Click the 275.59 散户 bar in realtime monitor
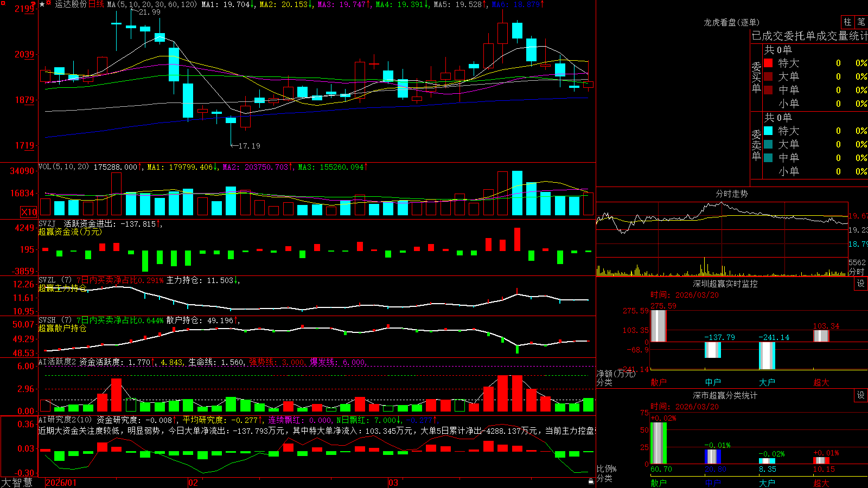The width and height of the screenshot is (868, 488). (659, 326)
